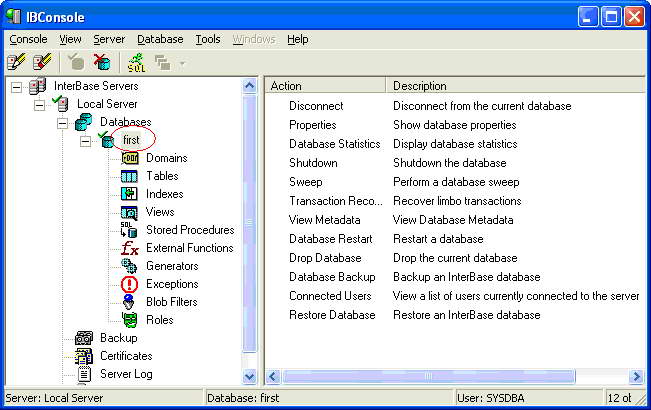Open the Database menu
The width and height of the screenshot is (651, 410).
pyautogui.click(x=160, y=39)
